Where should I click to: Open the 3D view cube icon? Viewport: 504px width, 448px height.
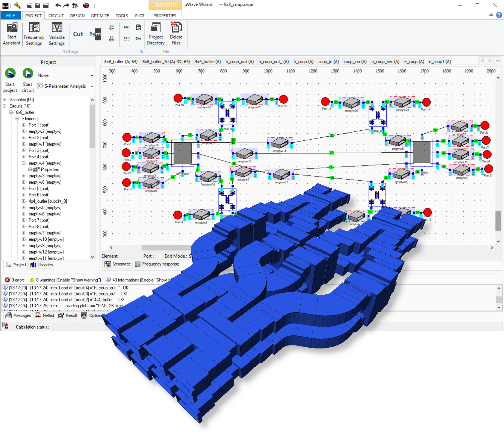tap(86, 5)
